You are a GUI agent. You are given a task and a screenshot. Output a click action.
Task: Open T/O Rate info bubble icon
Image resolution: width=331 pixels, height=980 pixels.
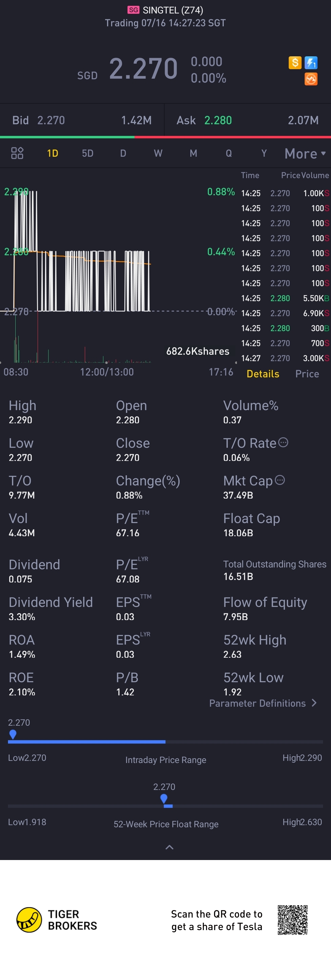click(x=283, y=443)
